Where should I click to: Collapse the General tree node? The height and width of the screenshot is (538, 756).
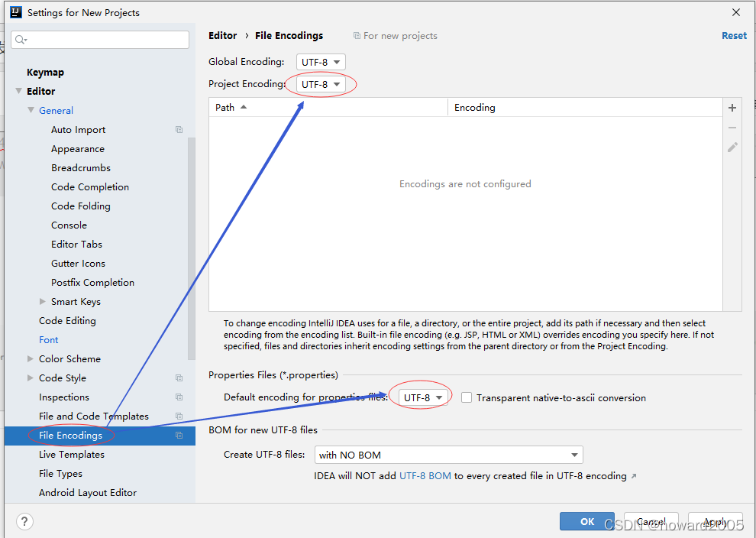(31, 110)
